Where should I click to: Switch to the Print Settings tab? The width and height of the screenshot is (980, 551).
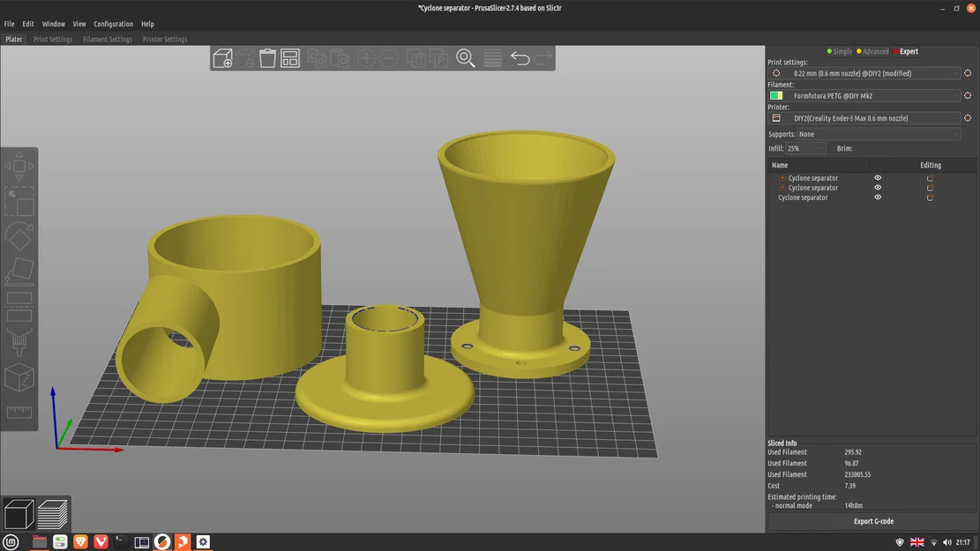pyautogui.click(x=53, y=39)
